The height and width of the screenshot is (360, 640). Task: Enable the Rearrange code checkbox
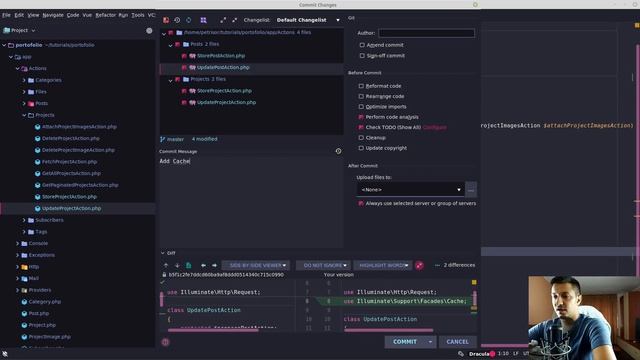[361, 96]
